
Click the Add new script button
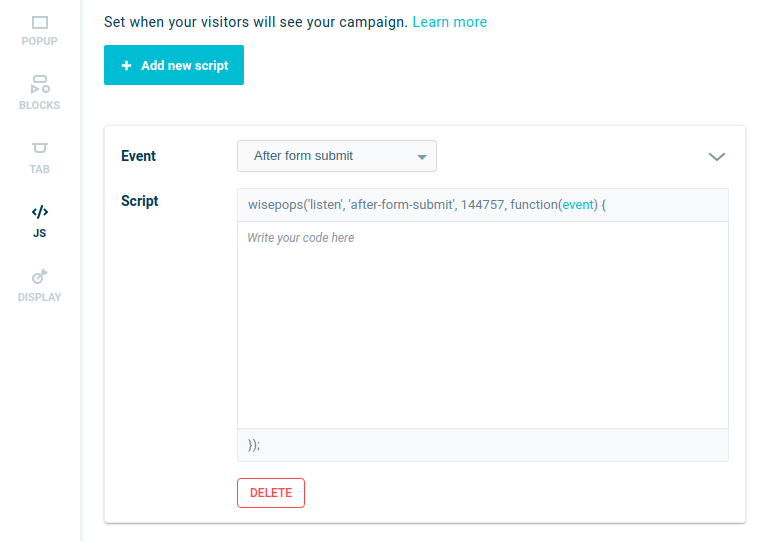point(174,65)
